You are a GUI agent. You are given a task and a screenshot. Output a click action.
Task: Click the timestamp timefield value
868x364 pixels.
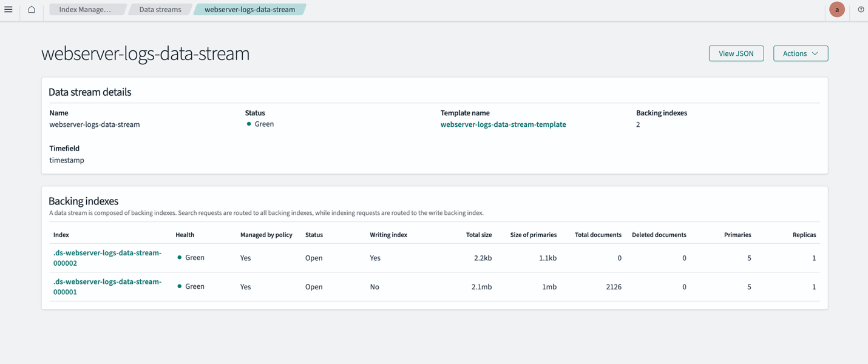tap(67, 160)
